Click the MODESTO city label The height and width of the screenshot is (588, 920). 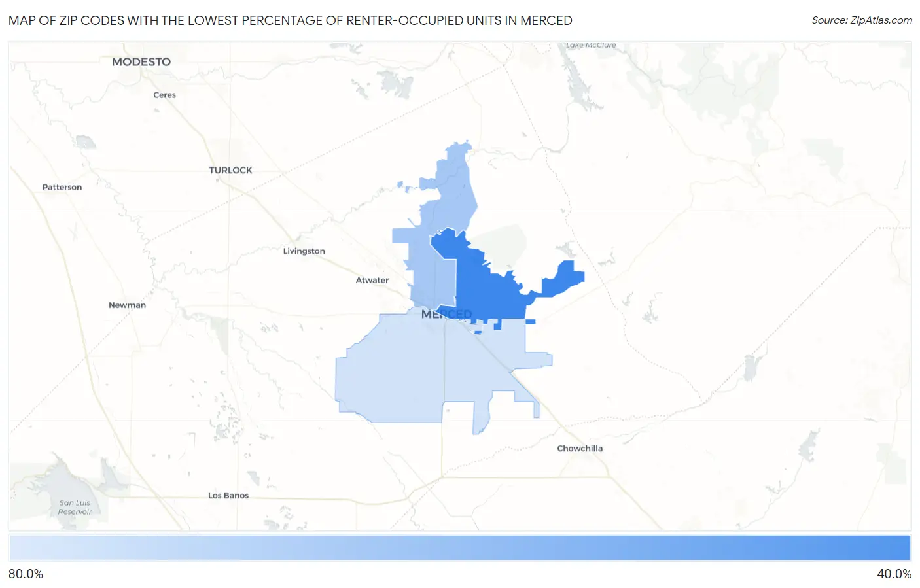click(x=141, y=61)
